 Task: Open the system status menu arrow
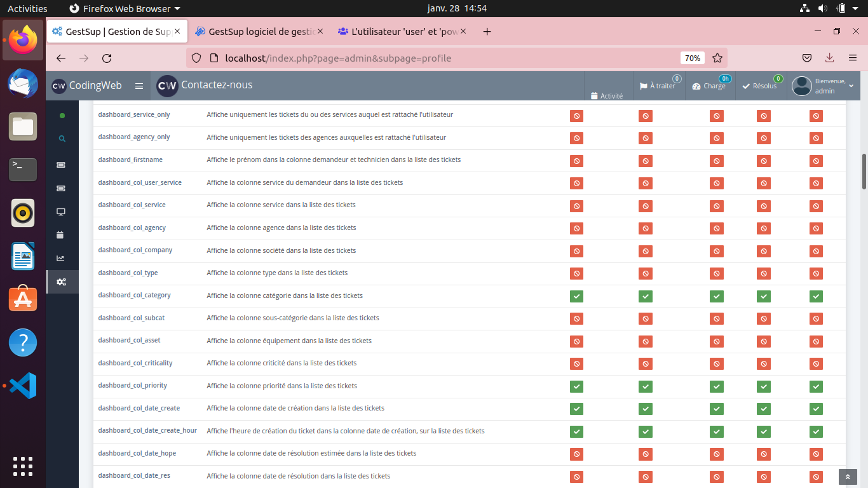(857, 8)
